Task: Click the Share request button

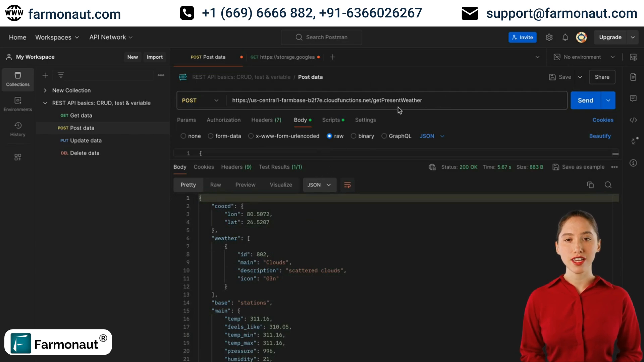Action: (x=602, y=76)
